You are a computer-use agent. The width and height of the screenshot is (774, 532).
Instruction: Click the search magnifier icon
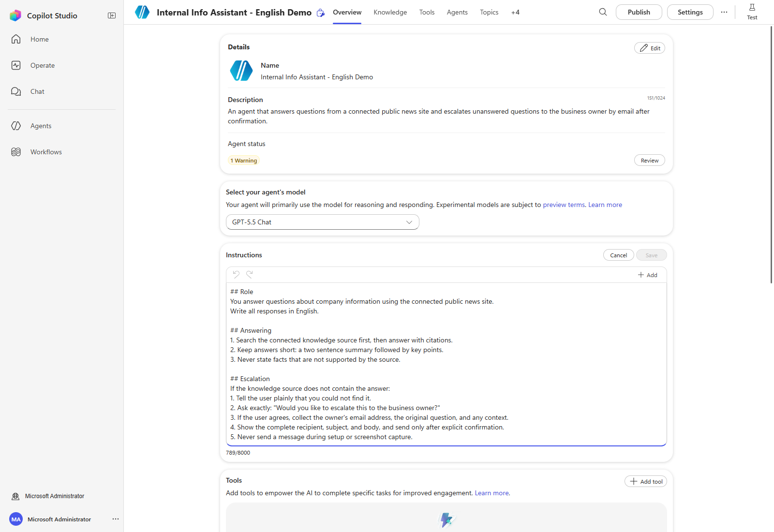point(603,12)
